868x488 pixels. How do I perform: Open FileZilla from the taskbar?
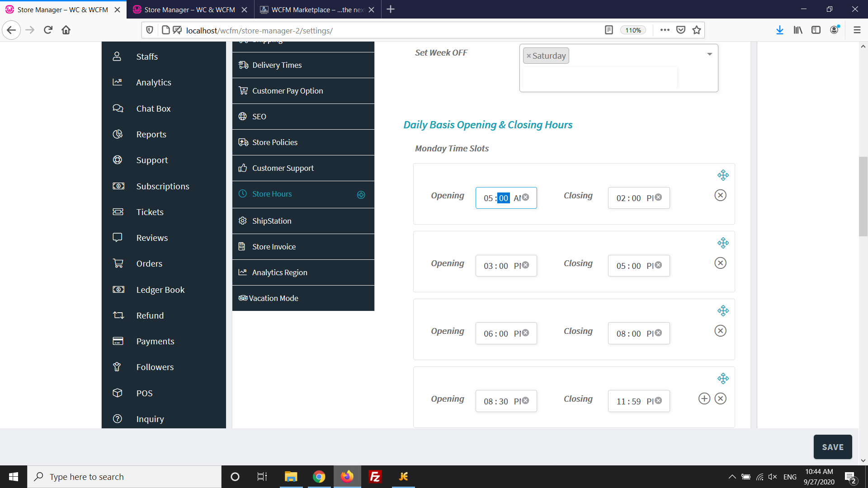375,477
